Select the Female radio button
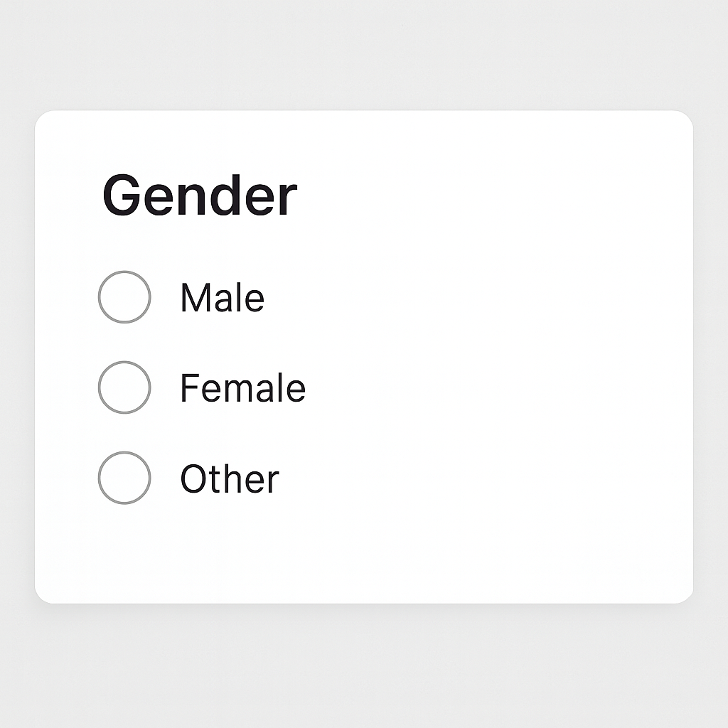 pos(124,387)
